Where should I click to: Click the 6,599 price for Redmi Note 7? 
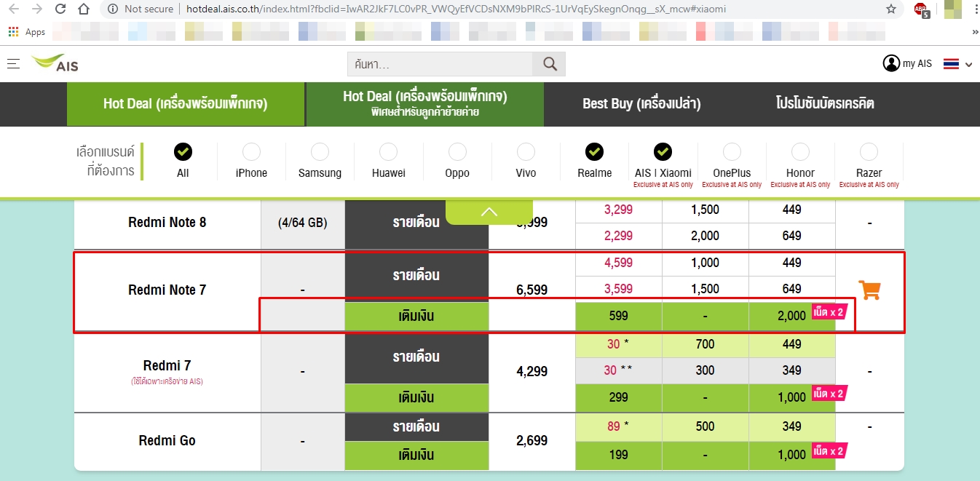[532, 290]
